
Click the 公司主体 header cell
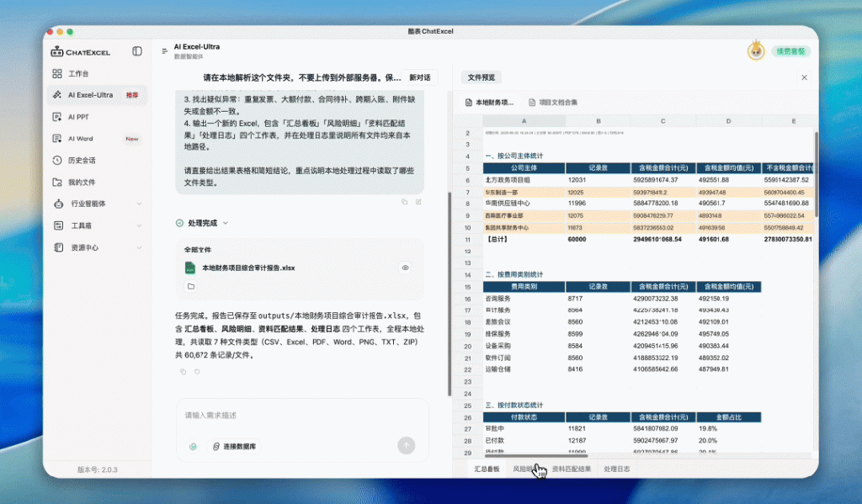pyautogui.click(x=524, y=167)
